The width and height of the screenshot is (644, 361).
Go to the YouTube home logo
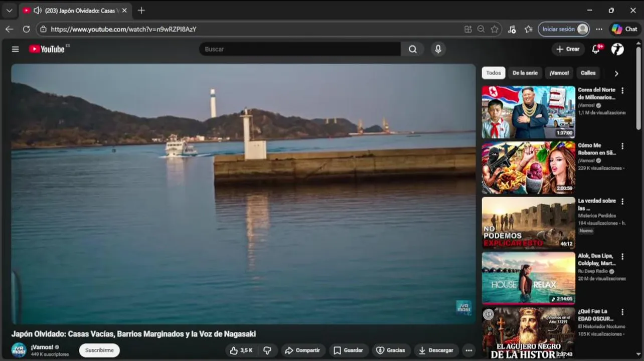[x=47, y=49]
